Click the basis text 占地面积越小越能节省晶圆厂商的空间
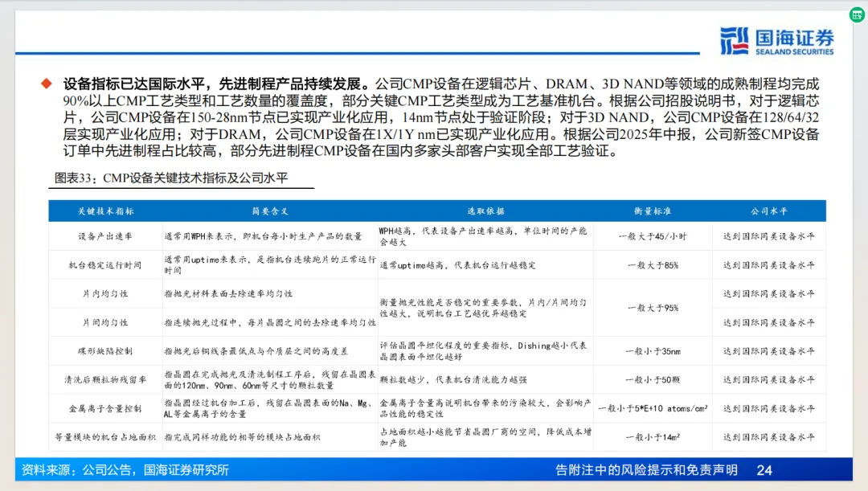The width and height of the screenshot is (868, 491). pos(485,437)
